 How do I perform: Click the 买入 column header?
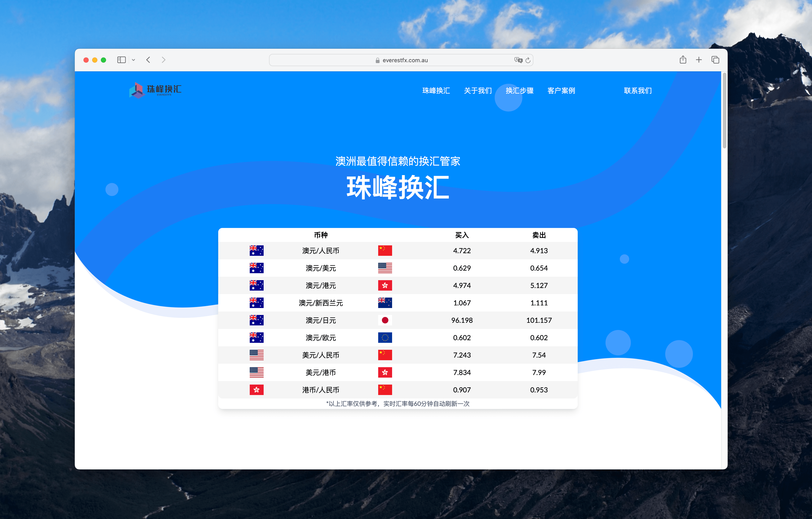coord(462,235)
